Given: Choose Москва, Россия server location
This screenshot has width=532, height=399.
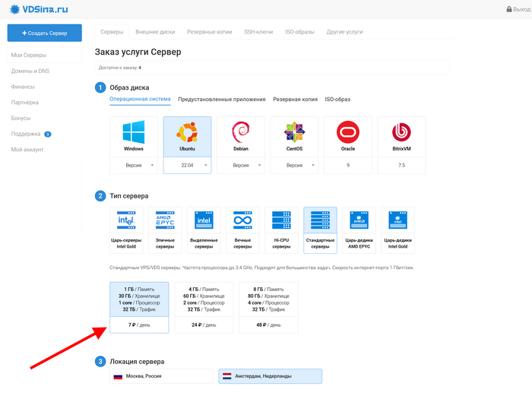Looking at the screenshot, I should pos(161,376).
